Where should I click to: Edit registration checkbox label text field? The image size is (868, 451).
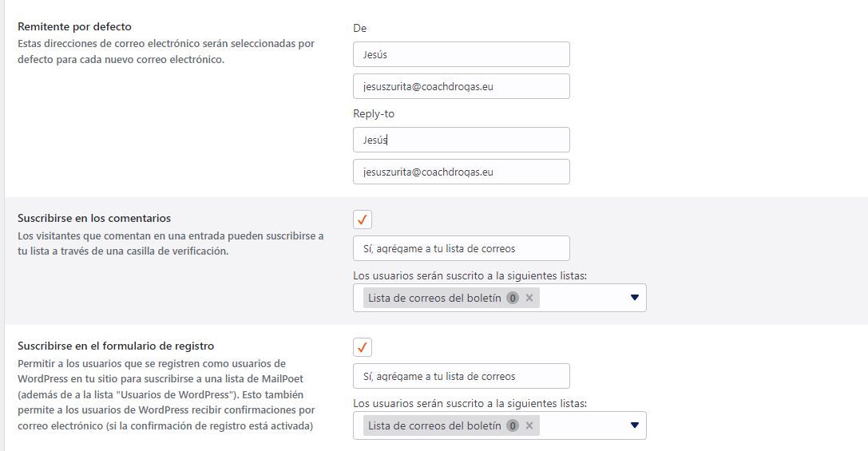461,376
